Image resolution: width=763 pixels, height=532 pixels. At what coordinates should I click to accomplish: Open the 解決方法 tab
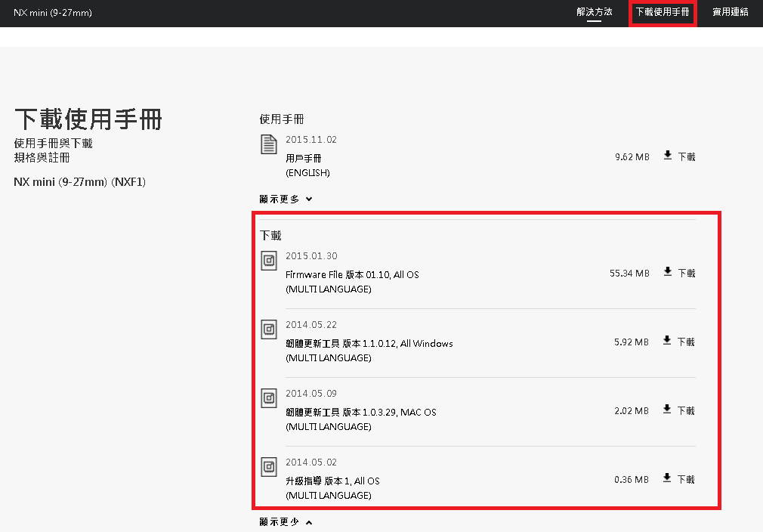(x=594, y=12)
